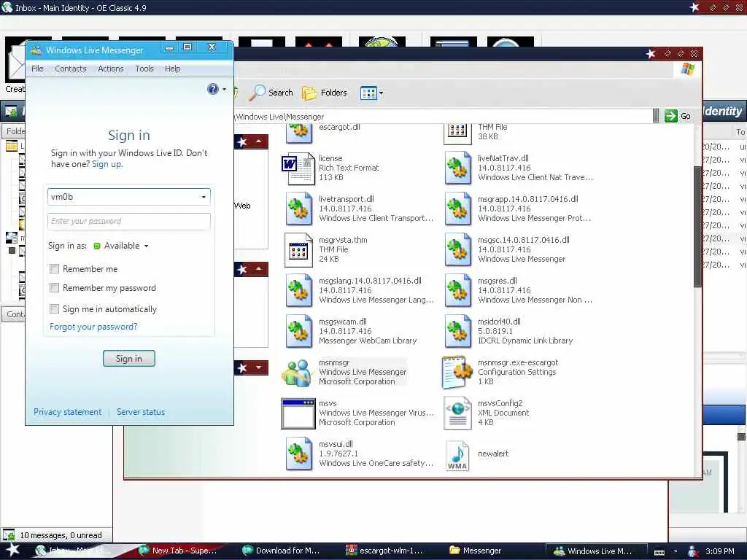Open the msnmsgr Windows Live Messenger executable icon
747x560 pixels.
point(298,373)
